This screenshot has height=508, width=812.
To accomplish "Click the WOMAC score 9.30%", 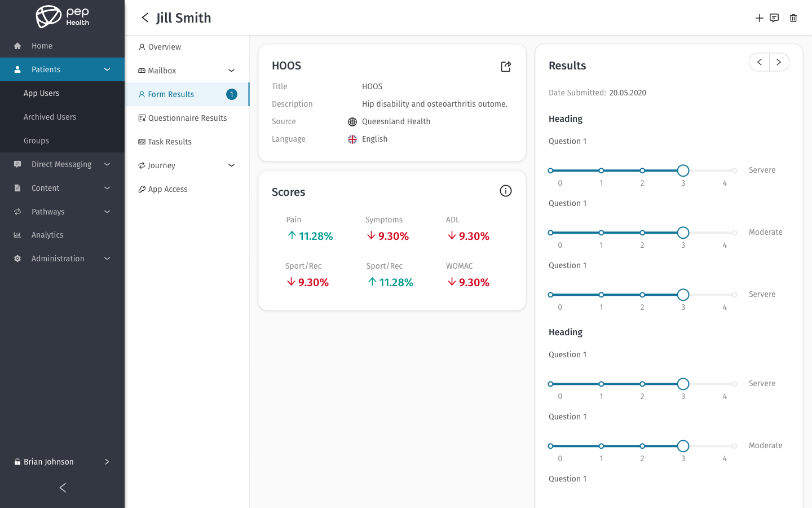I will coord(469,282).
